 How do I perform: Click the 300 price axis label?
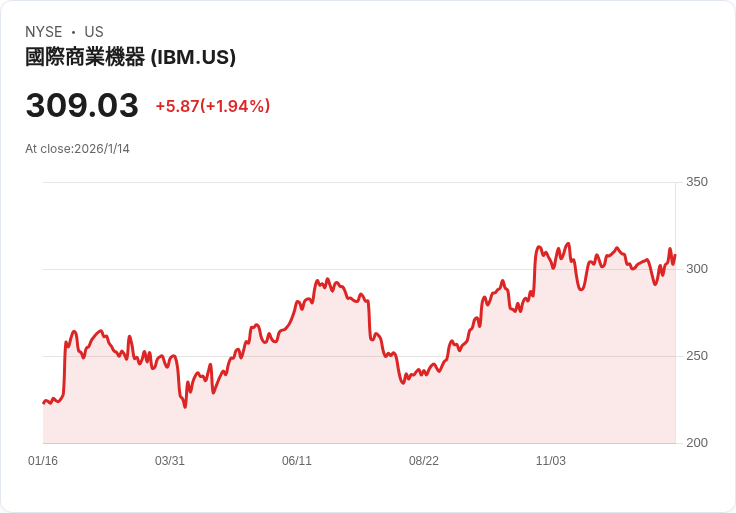click(697, 269)
